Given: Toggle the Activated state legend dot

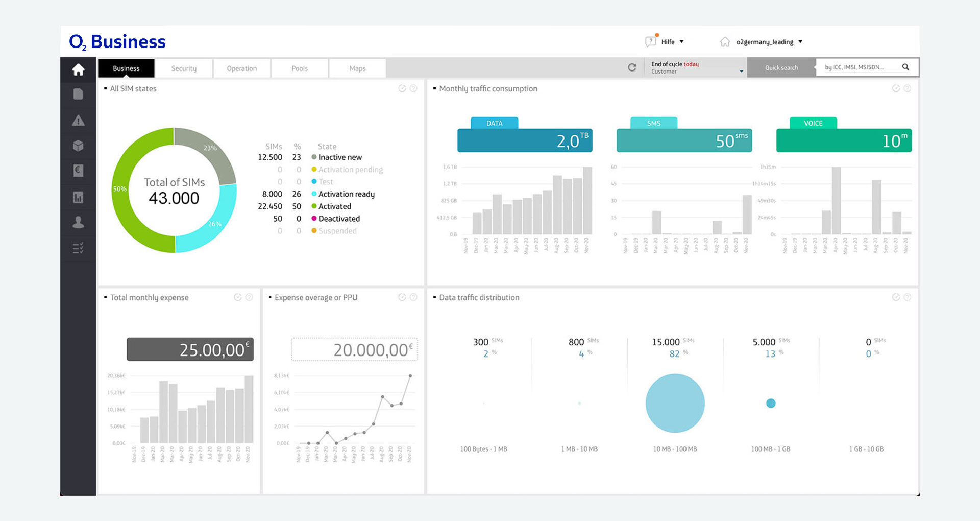Looking at the screenshot, I should click(314, 206).
